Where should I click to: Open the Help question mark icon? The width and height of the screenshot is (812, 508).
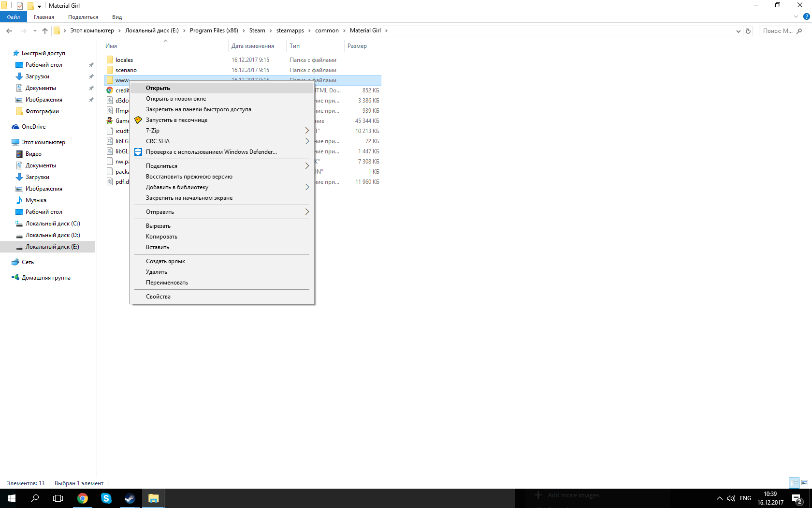click(x=806, y=16)
